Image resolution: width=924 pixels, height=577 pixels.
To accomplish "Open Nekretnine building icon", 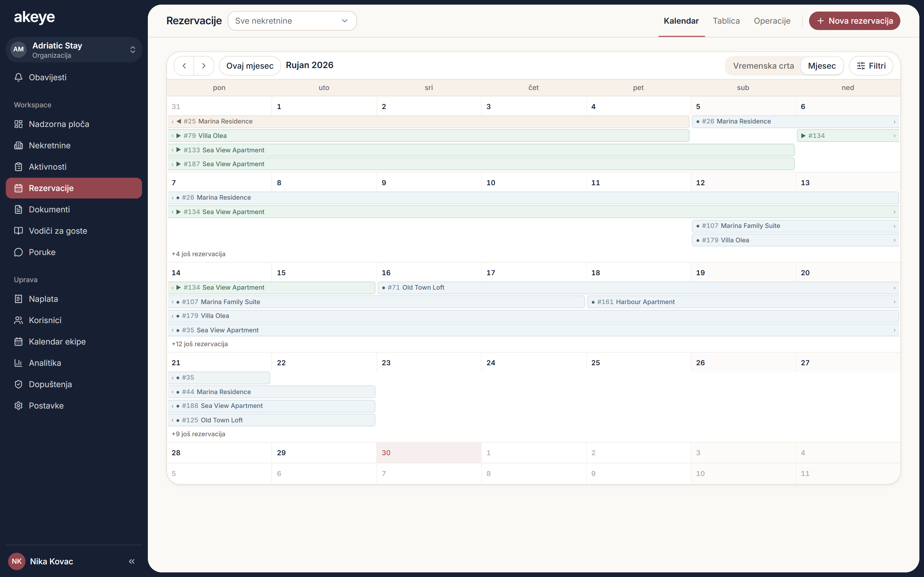I will pyautogui.click(x=18, y=145).
